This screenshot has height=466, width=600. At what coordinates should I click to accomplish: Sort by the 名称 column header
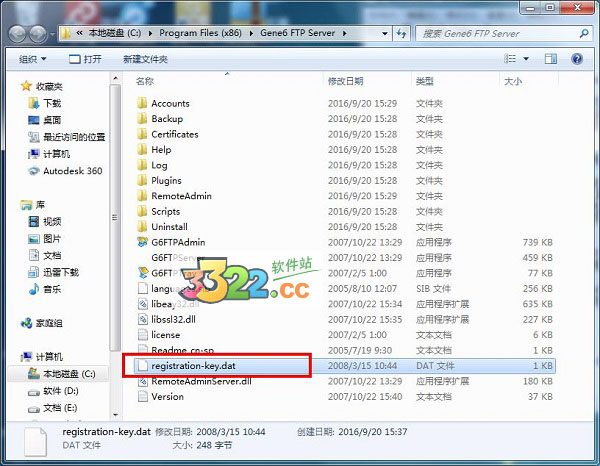(x=145, y=81)
